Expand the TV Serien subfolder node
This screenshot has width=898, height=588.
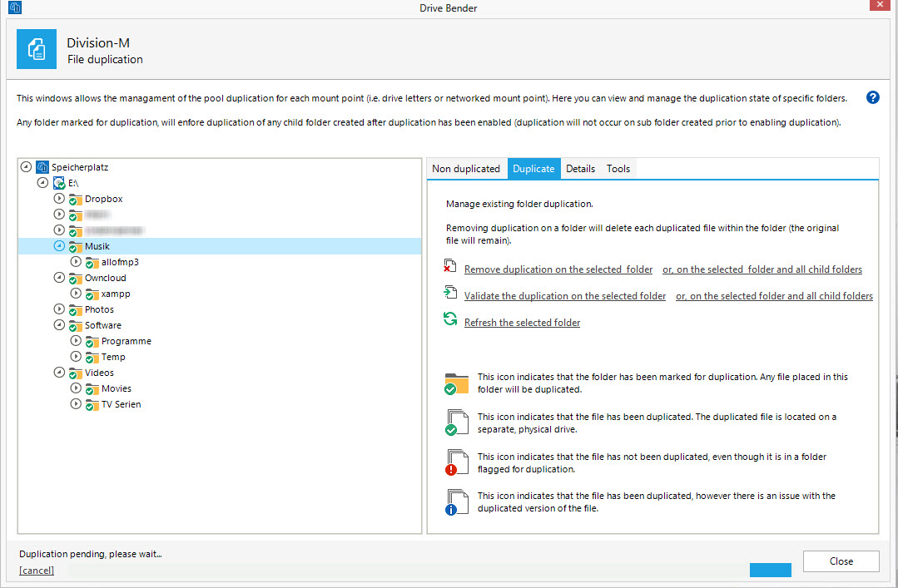[76, 403]
